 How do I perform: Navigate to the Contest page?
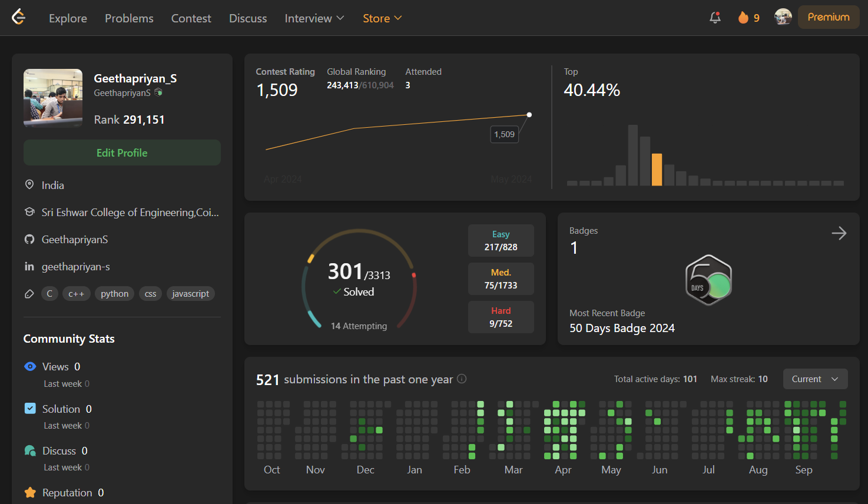(191, 18)
